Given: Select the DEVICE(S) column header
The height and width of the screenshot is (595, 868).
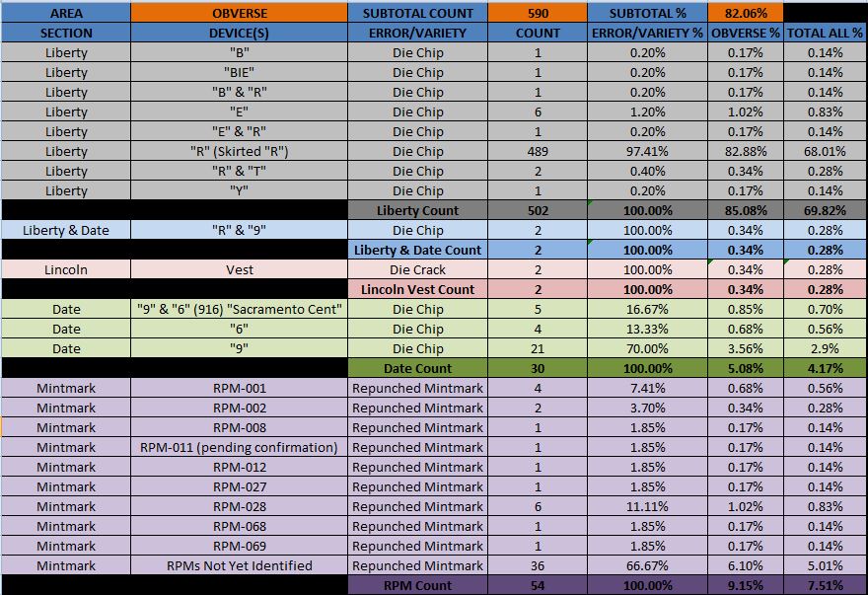Looking at the screenshot, I should click(x=239, y=33).
